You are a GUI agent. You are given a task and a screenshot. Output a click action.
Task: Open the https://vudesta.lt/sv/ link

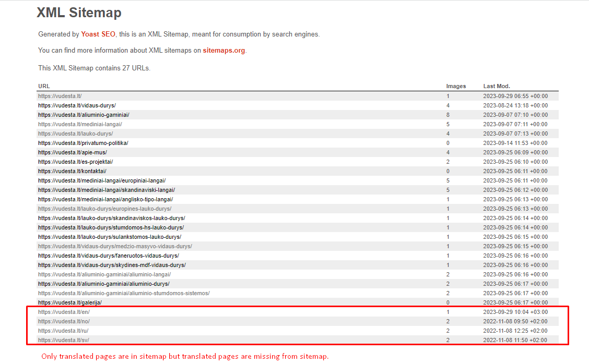click(x=64, y=340)
